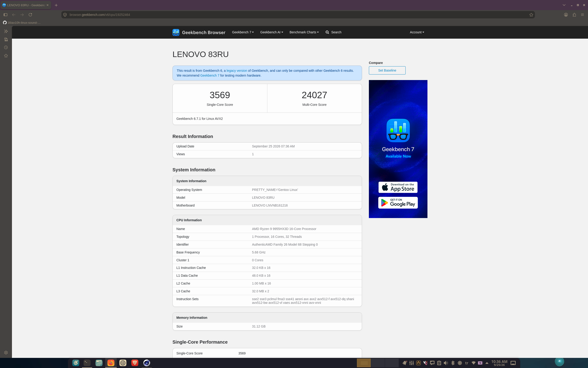Click the 'tr' keyboard layout indicator
The width and height of the screenshot is (588, 368).
[466, 363]
